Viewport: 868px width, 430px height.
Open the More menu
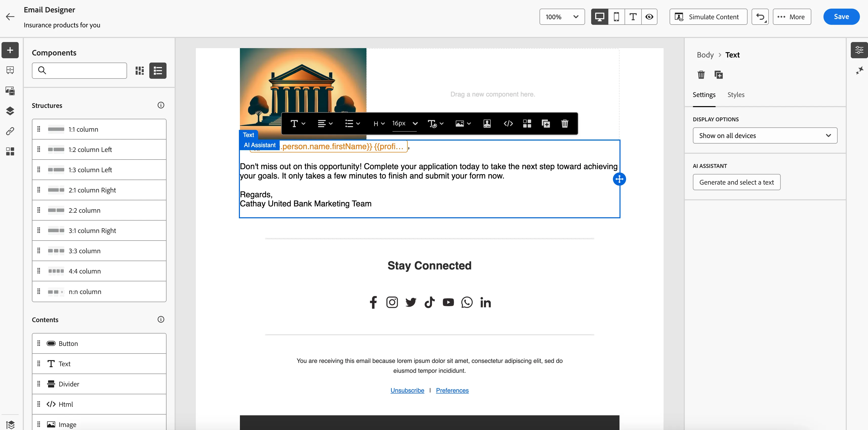pos(792,17)
